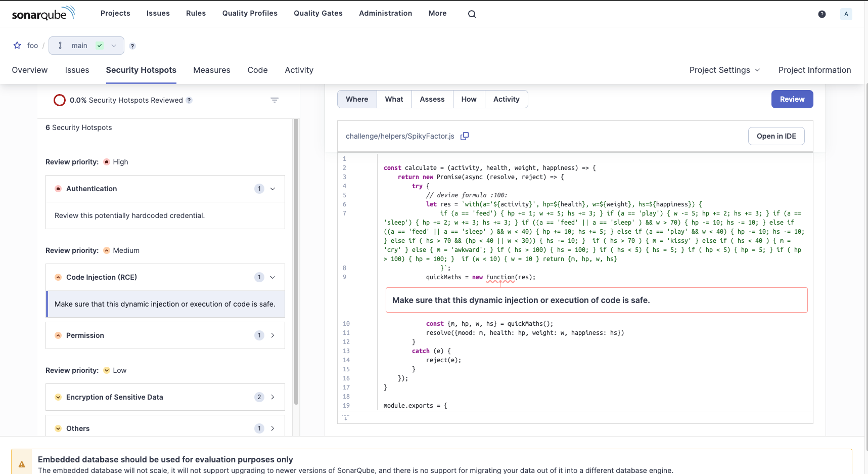This screenshot has width=868, height=474.
Task: Copy the SpikyFactor.js file path
Action: (x=465, y=136)
